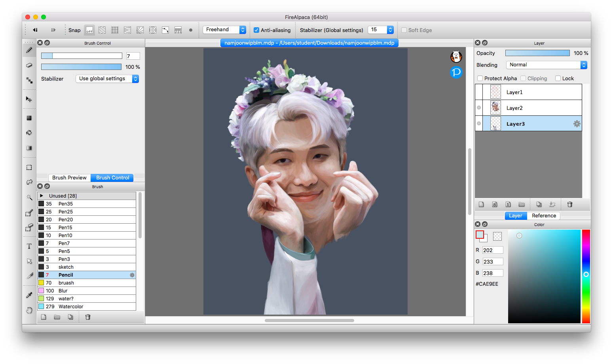613x364 pixels.
Task: Select the Layer tab
Action: pos(516,216)
